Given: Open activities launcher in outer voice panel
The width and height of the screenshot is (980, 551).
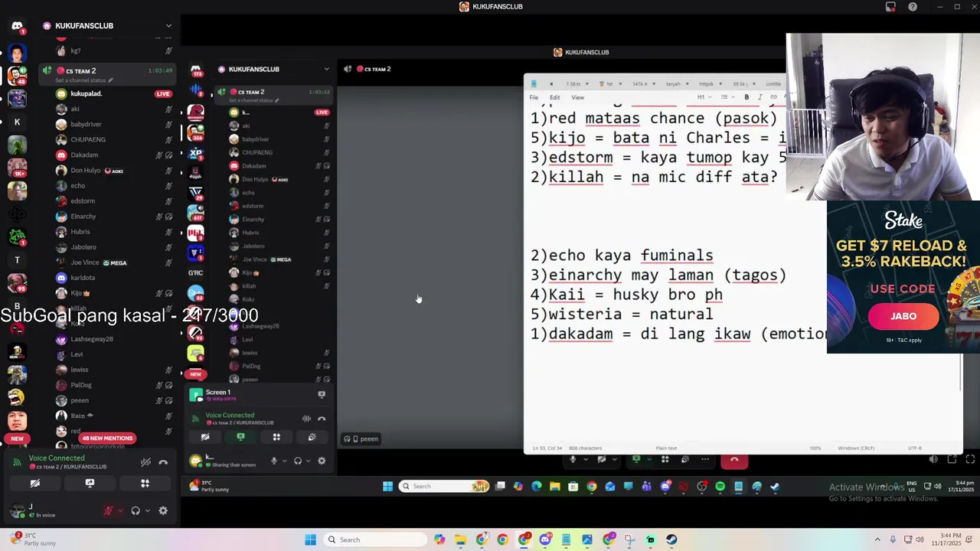Looking at the screenshot, I should click(145, 484).
